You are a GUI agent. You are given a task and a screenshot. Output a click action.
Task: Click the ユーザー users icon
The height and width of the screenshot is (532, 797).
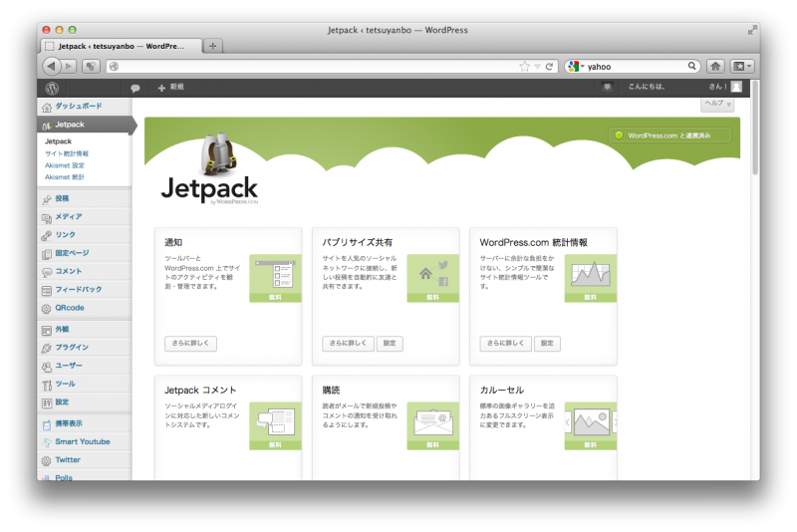47,367
